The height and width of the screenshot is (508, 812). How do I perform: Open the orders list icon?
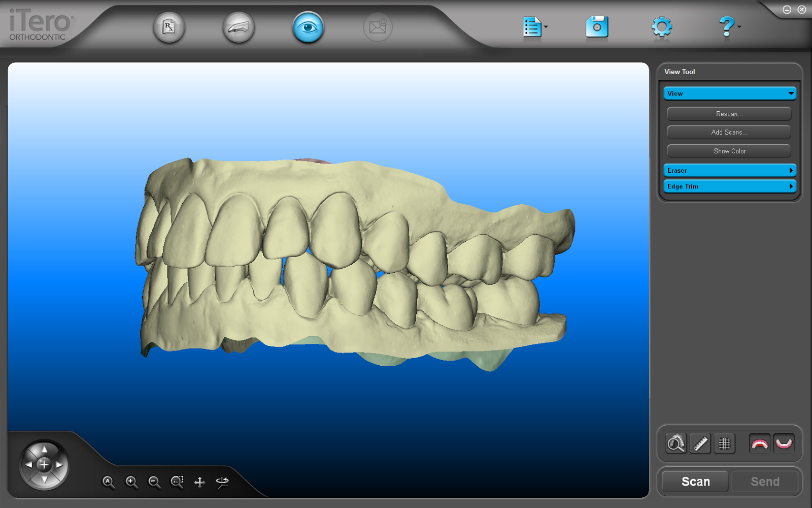coord(531,27)
